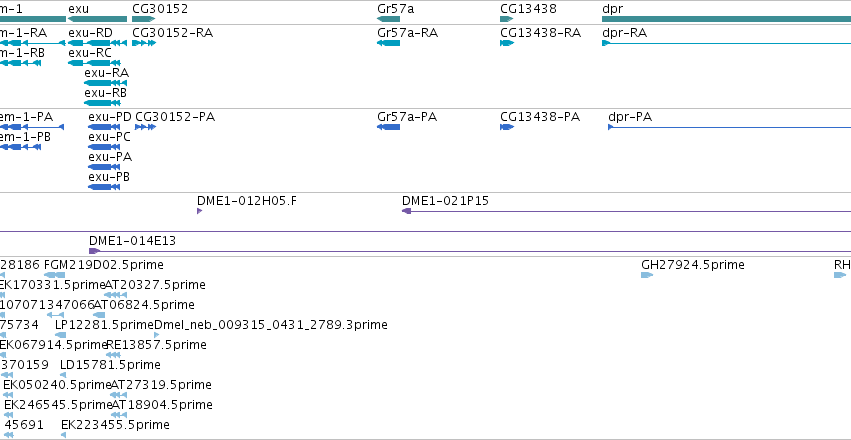This screenshot has width=851, height=440.
Task: Click the long dpr gene bar
Action: point(727,19)
